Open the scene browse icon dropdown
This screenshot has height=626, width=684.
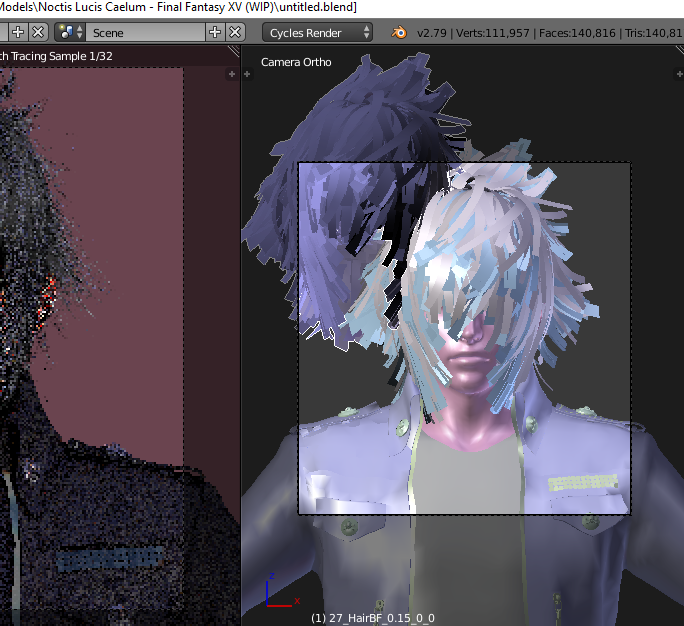coord(71,32)
